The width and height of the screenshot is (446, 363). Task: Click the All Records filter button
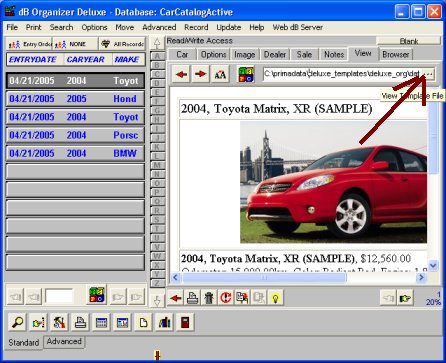tap(122, 44)
